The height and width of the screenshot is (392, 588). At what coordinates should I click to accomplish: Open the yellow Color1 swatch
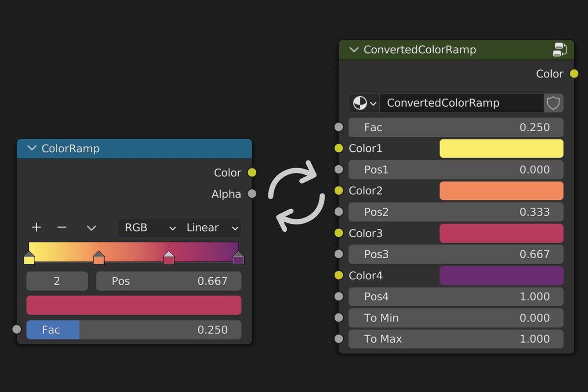[x=501, y=148]
